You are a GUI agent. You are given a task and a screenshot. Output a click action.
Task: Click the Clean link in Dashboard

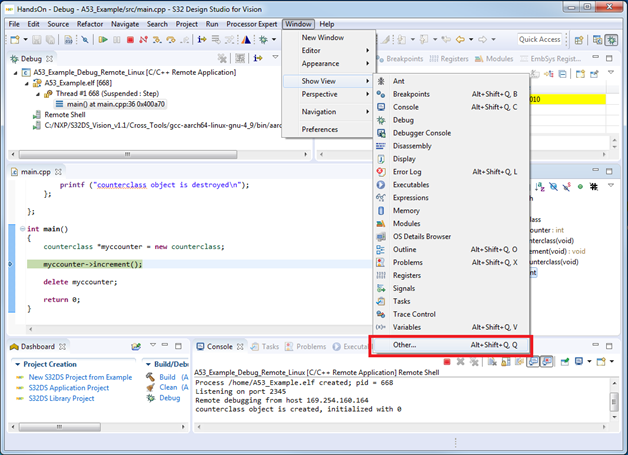click(x=168, y=387)
